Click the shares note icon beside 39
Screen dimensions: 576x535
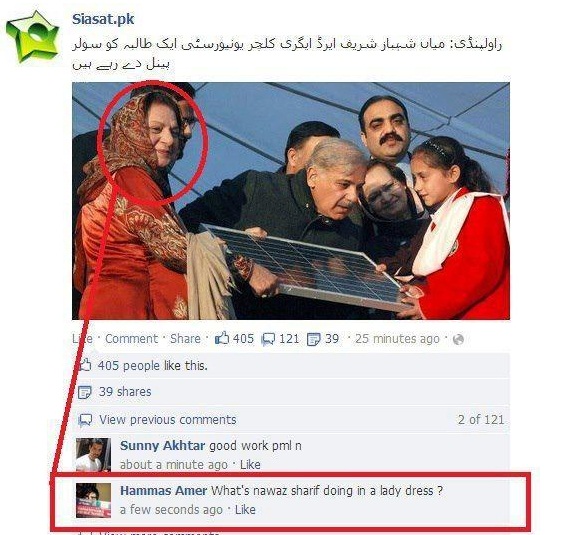313,339
